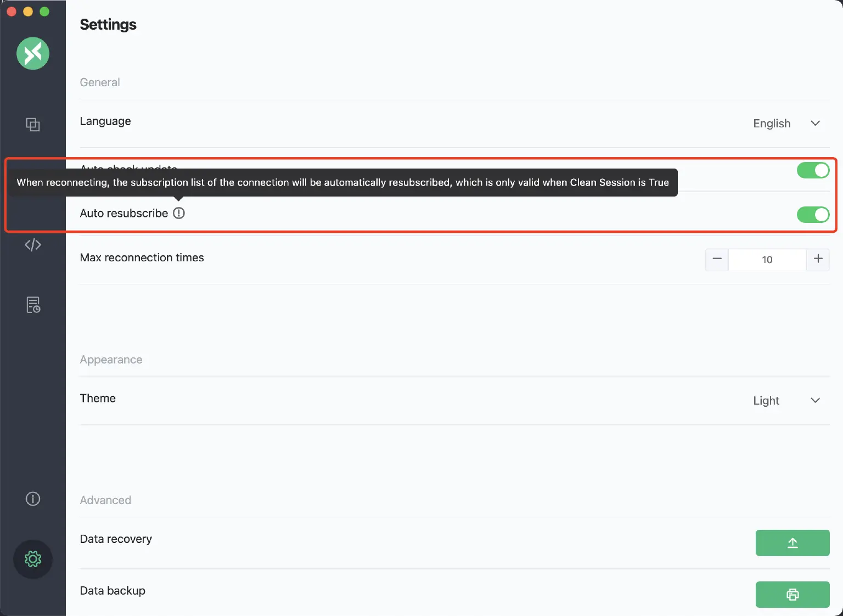Viewport: 843px width, 616px height.
Task: Click the green full-screen window button
Action: (x=44, y=12)
